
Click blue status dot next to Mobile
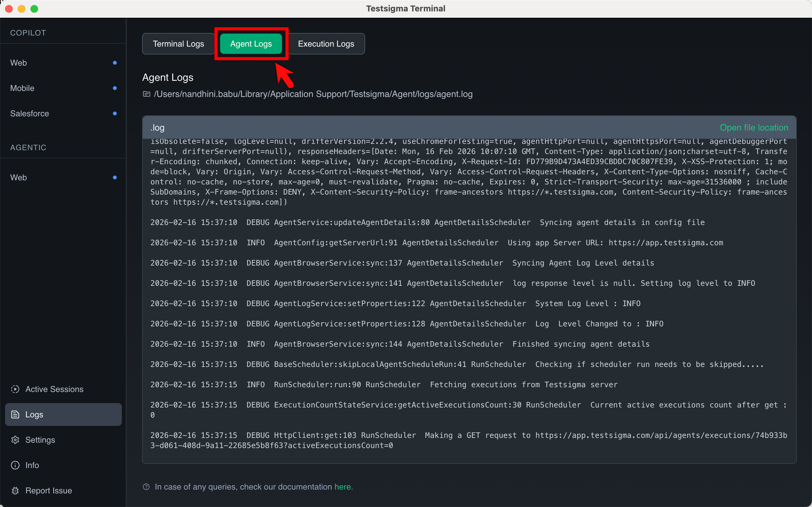115,88
